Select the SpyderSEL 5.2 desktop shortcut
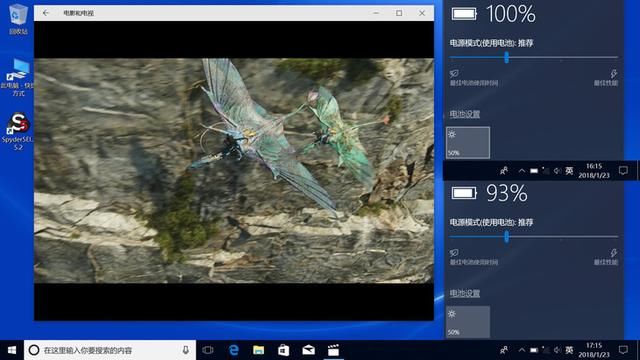Screen dimensions: 640x360 point(18,131)
